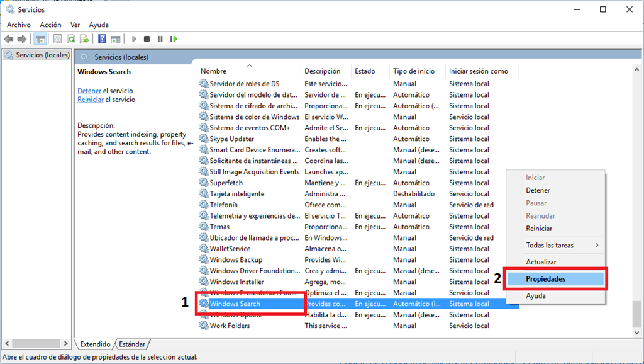The image size is (644, 364).
Task: Click gear icon of Tarjeta inteligente
Action: (204, 194)
